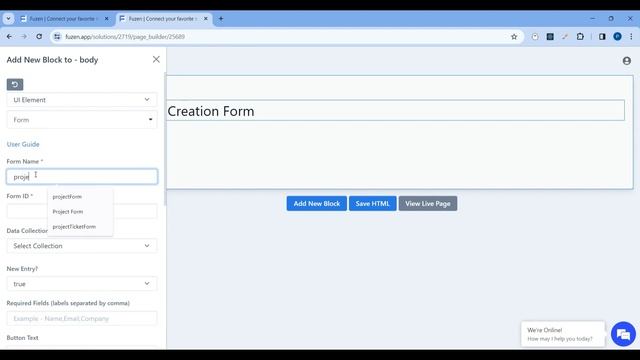Click the dark square extension icon
Viewport: 640px width, 360px height.
550,37
